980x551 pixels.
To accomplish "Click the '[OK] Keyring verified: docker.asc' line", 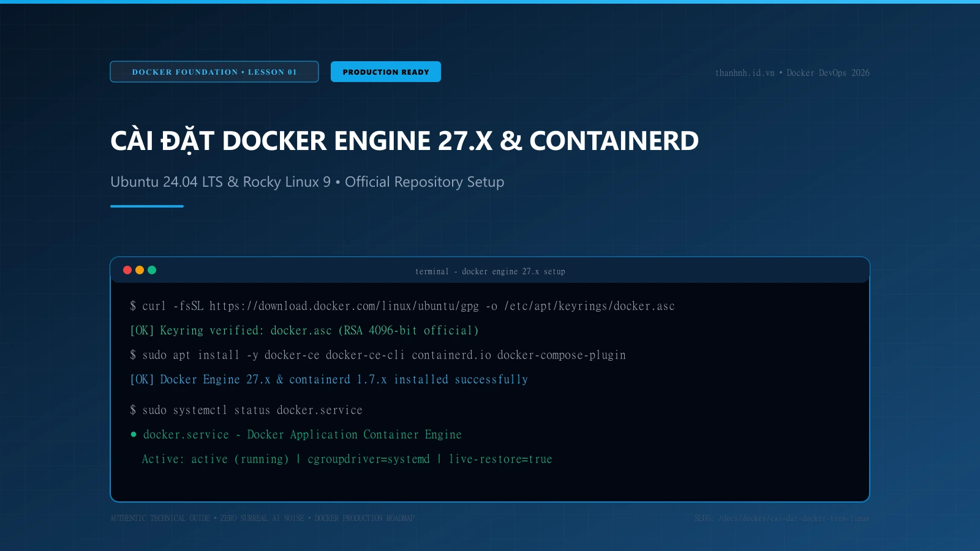I will 304,331.
